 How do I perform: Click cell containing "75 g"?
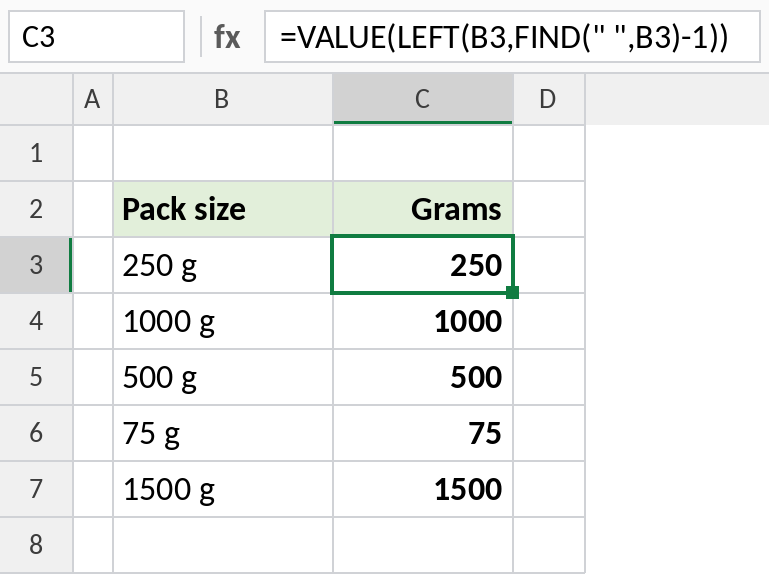pos(223,433)
